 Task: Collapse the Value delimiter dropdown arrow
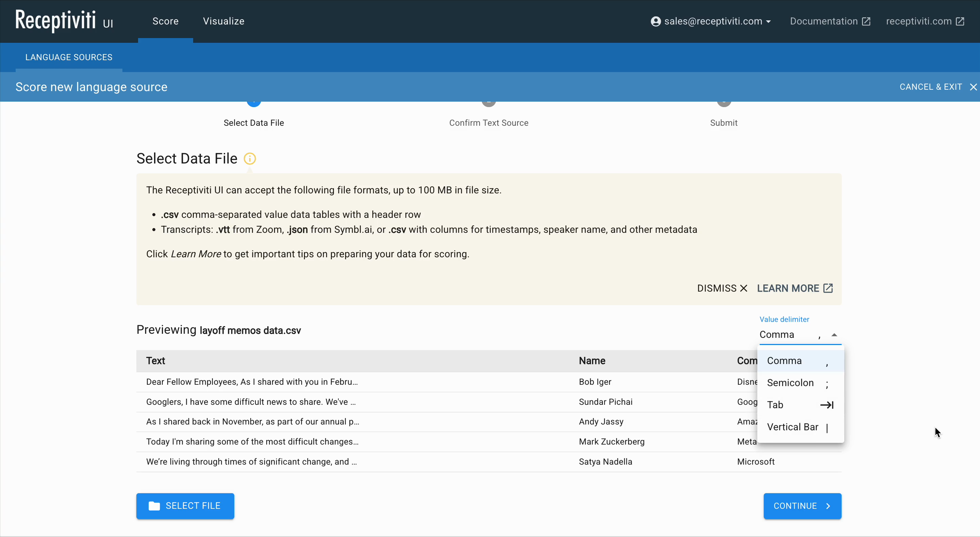tap(834, 335)
